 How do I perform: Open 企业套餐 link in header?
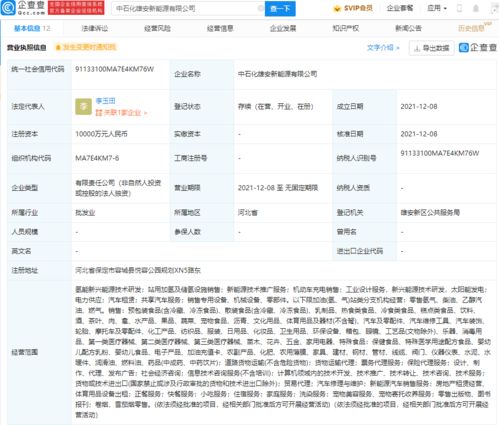coord(400,8)
